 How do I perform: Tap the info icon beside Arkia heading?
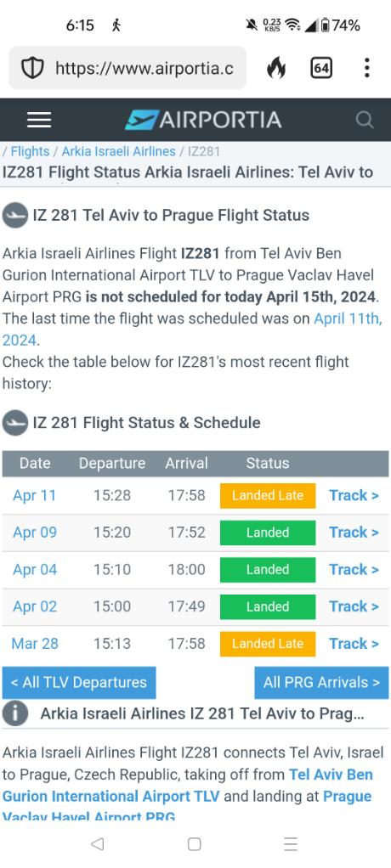[15, 713]
